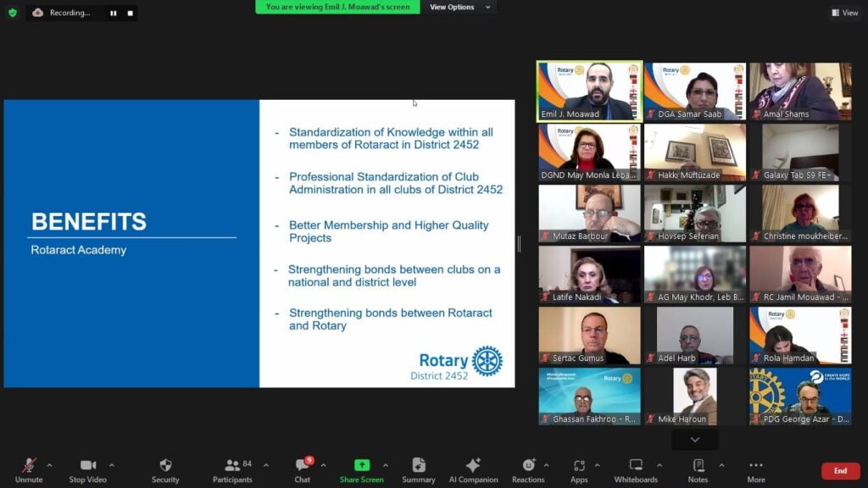Click the Rotary District 2452 logo on slide
868x488 pixels.
(457, 363)
